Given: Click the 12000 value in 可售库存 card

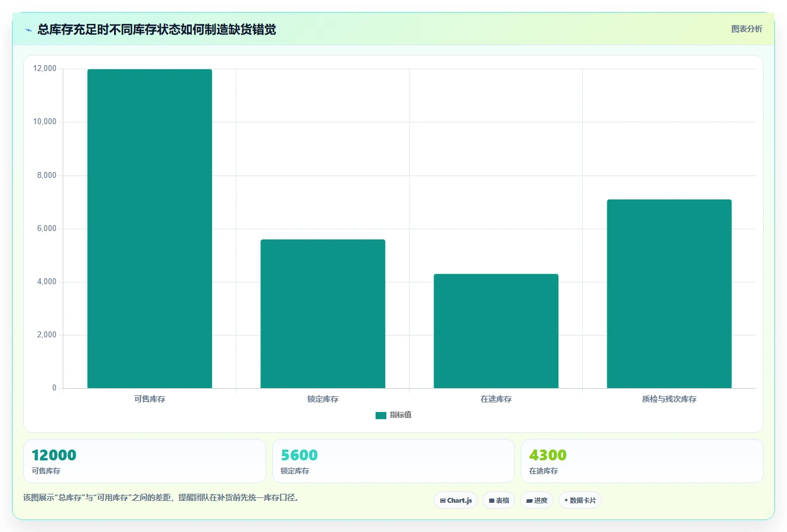Looking at the screenshot, I should (54, 455).
